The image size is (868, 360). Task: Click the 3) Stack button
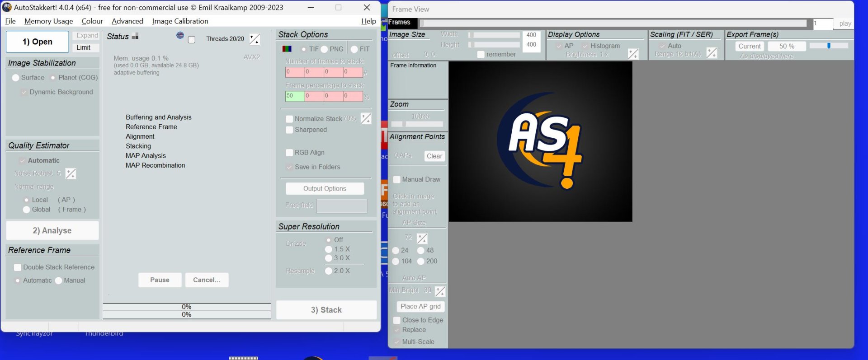(326, 310)
